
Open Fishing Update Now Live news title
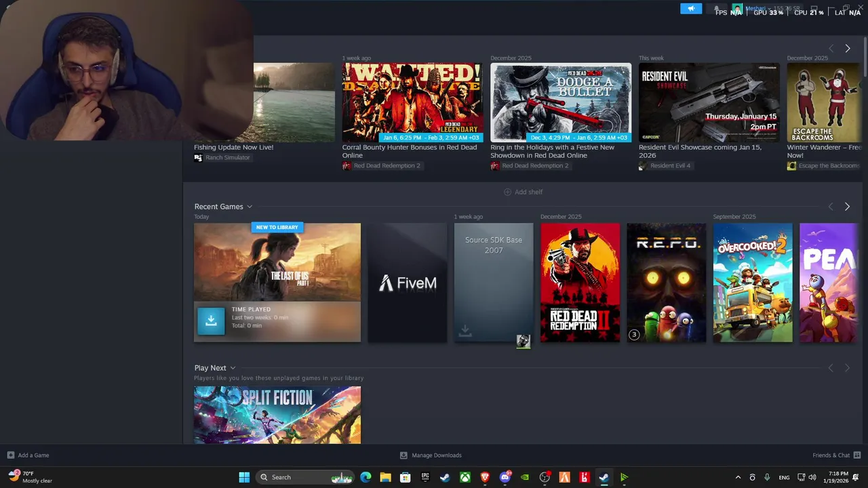click(234, 147)
